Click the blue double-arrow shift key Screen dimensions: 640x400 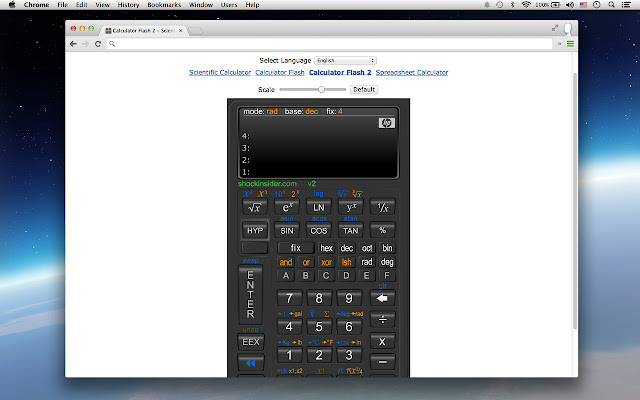251,363
